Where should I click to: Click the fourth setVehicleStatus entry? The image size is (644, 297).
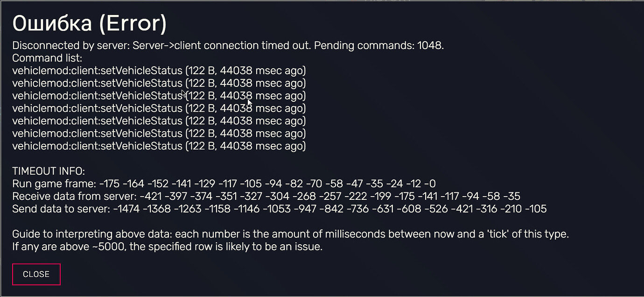point(159,108)
